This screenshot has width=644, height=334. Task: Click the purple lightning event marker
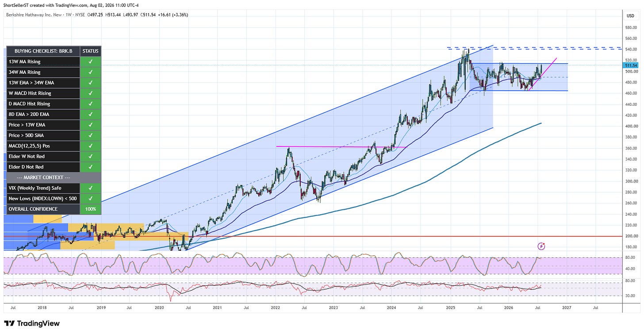541,246
